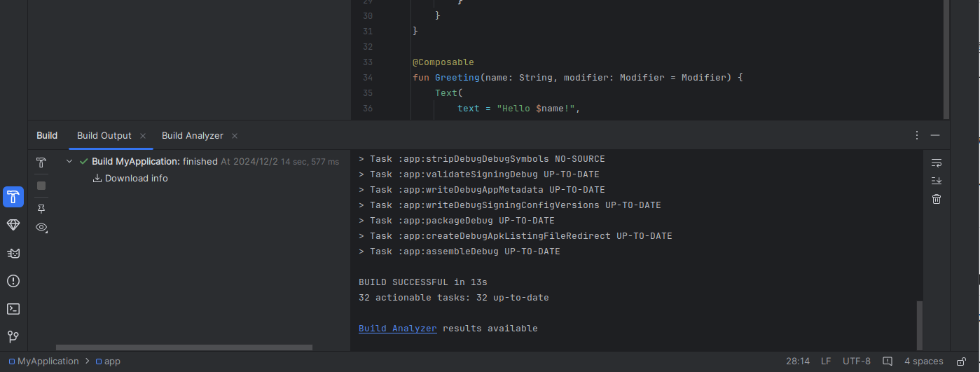Click BUILD SUCCESSFUL in 13s text
Image resolution: width=980 pixels, height=372 pixels.
(x=423, y=282)
